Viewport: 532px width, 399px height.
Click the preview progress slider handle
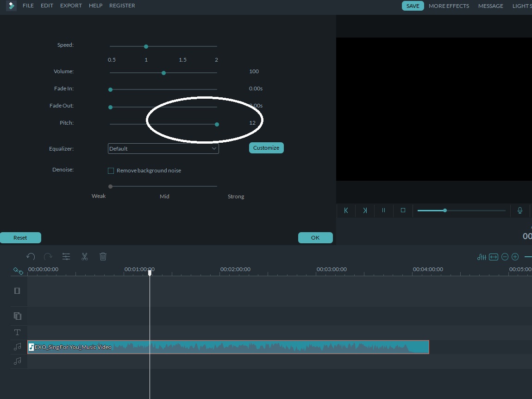(445, 210)
